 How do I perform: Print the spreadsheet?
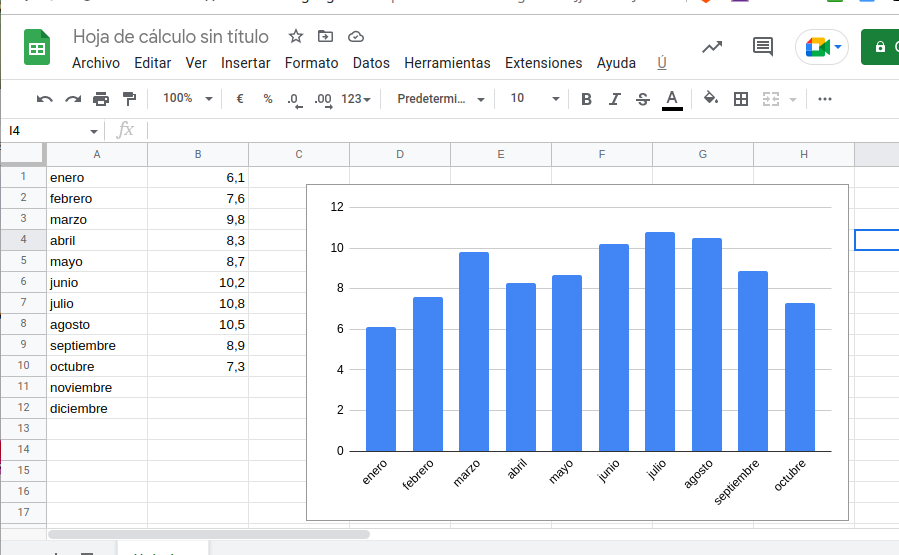click(101, 99)
